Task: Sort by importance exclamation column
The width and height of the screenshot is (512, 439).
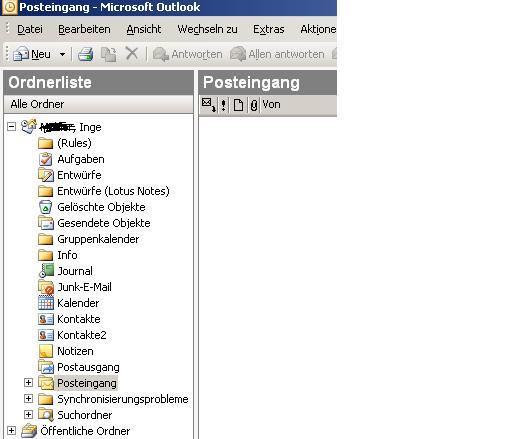Action: pyautogui.click(x=223, y=105)
